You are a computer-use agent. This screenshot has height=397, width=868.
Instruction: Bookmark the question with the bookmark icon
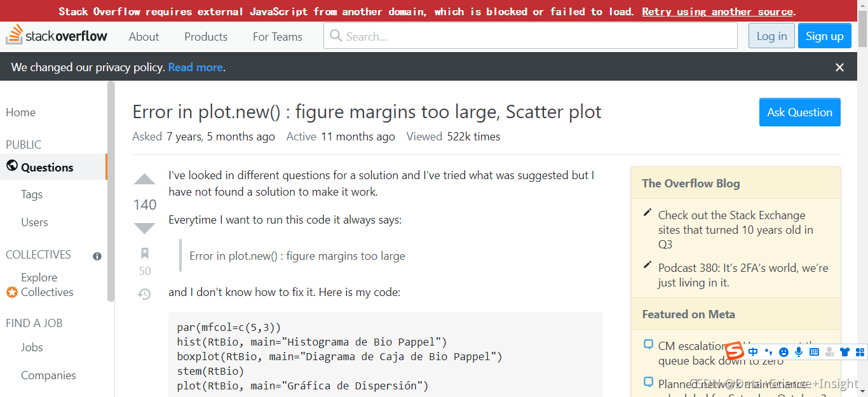144,253
